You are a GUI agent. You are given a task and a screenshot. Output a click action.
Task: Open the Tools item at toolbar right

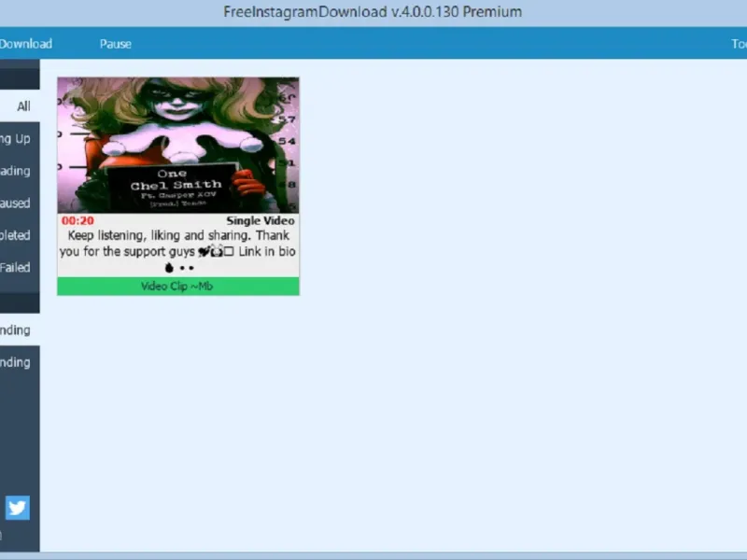click(x=739, y=44)
